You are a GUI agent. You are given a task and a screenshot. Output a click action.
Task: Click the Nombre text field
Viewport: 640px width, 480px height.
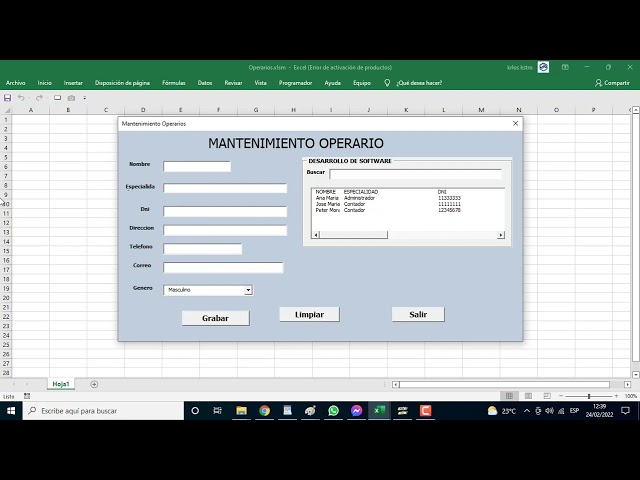(197, 167)
